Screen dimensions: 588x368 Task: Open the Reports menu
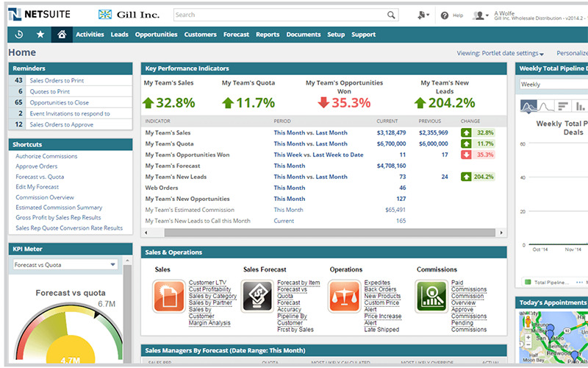pos(268,35)
